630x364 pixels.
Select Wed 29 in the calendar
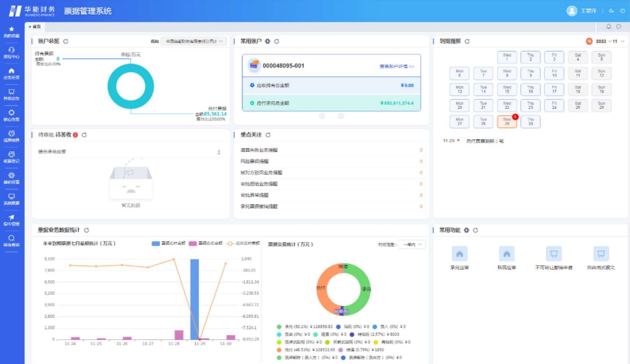point(507,122)
